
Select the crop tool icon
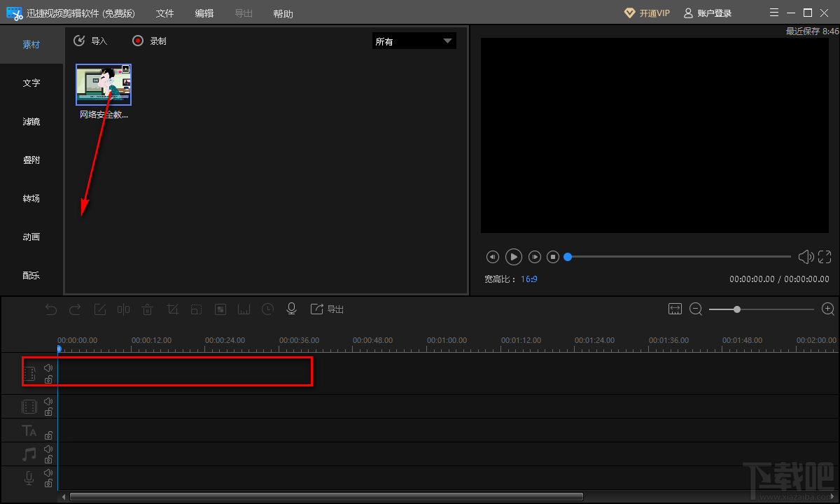point(172,309)
